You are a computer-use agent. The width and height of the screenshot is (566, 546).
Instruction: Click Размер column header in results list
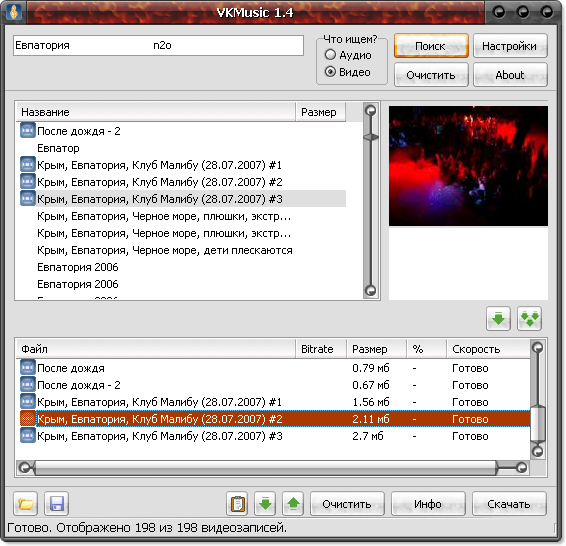[x=321, y=112]
